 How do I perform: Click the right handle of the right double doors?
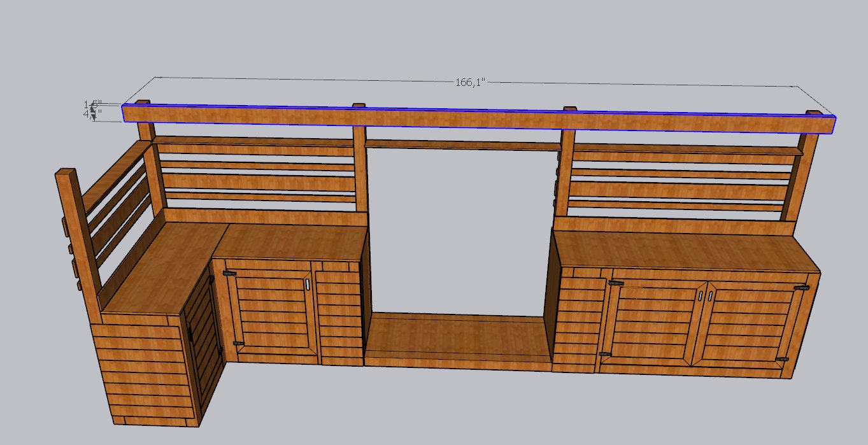(709, 295)
